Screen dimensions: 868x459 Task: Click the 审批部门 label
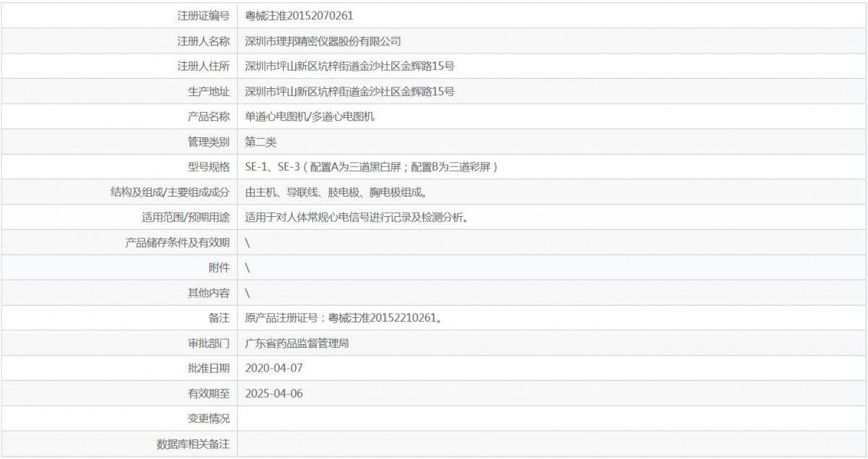[x=208, y=344]
